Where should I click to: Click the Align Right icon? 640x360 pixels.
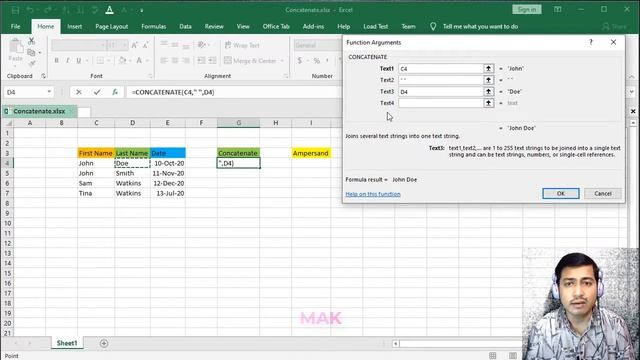click(186, 60)
